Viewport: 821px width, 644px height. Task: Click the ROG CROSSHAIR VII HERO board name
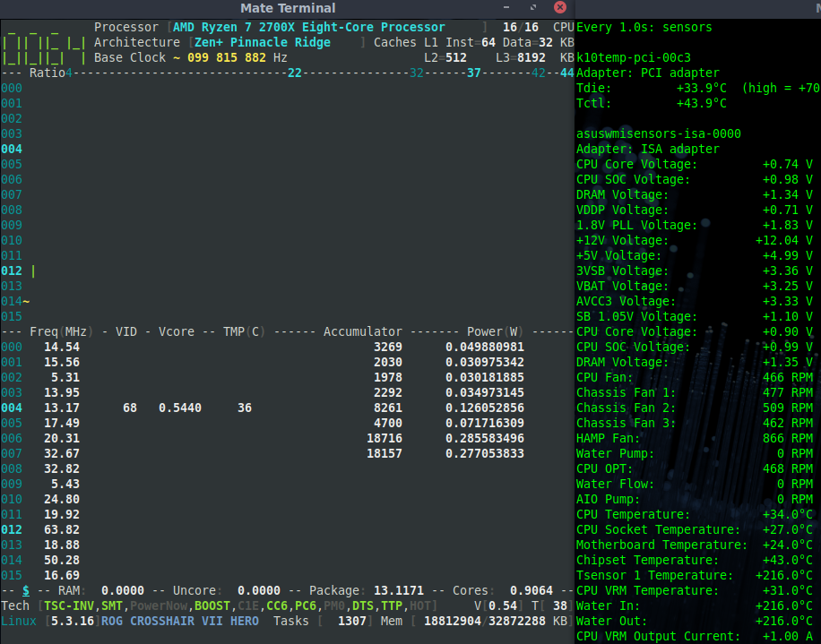click(x=180, y=621)
